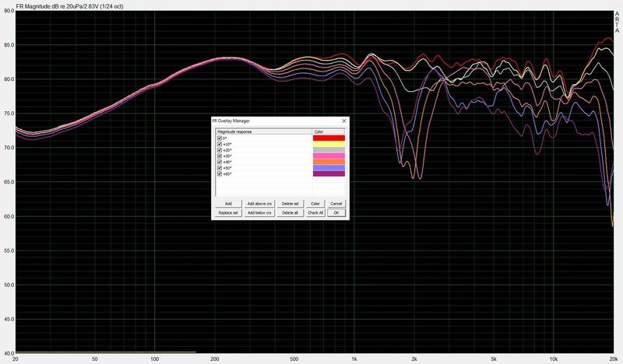This screenshot has height=364, width=623.
Task: Confirm the dialog with OK
Action: tap(336, 212)
